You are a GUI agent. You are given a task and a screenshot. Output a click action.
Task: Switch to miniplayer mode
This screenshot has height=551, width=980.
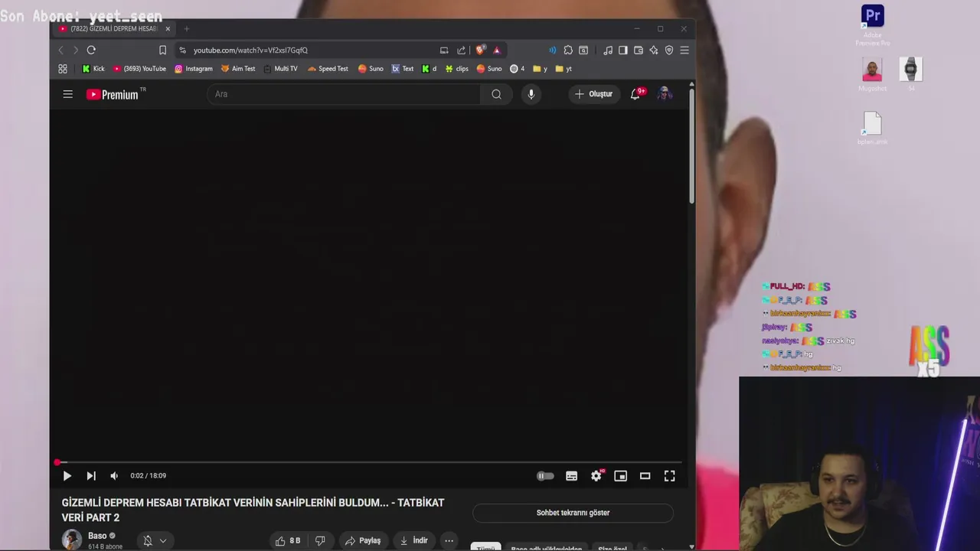[x=620, y=476]
